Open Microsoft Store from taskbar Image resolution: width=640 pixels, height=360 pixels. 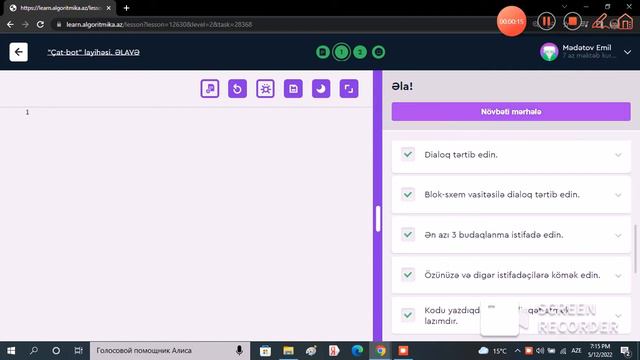point(265,351)
